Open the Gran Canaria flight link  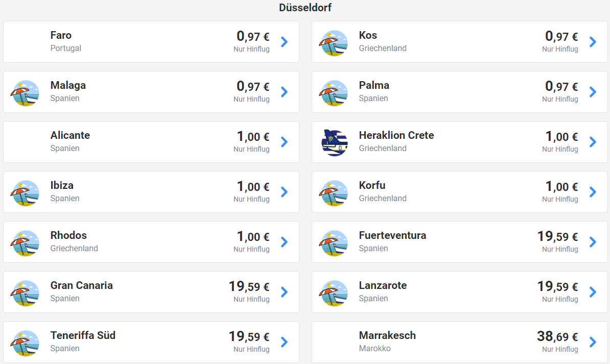[82, 285]
